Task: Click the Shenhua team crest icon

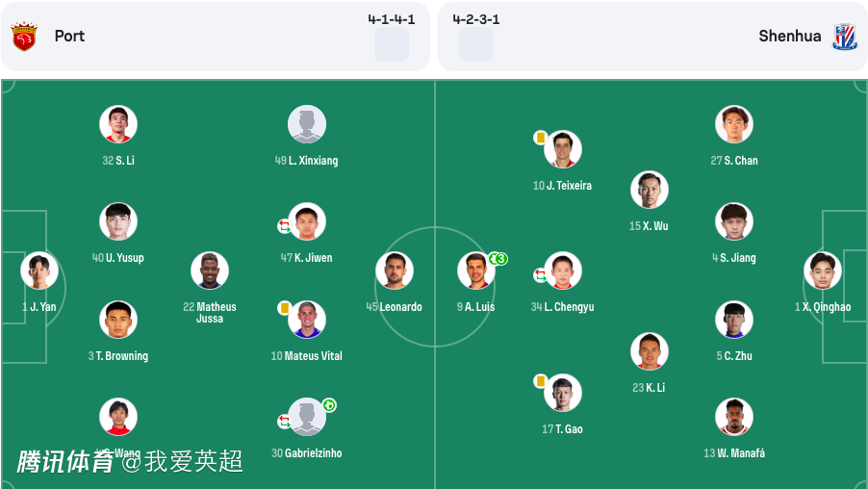Action: pyautogui.click(x=845, y=37)
